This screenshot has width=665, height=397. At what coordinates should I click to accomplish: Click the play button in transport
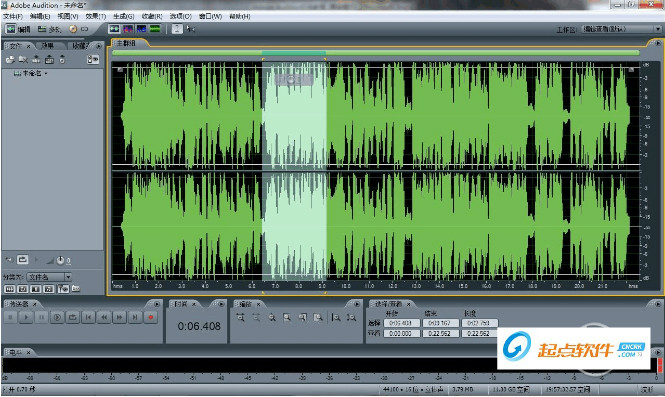pos(26,317)
